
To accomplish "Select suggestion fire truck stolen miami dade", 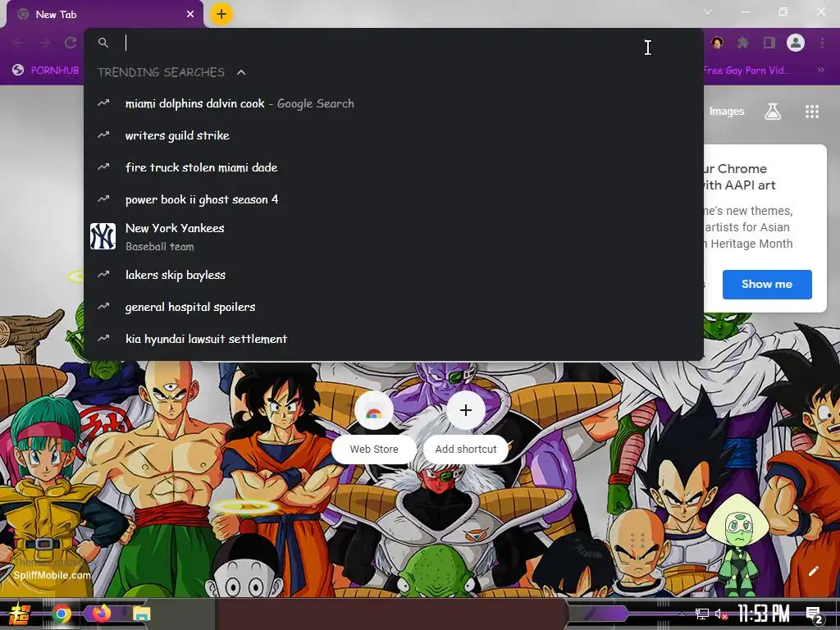I will click(x=394, y=167).
